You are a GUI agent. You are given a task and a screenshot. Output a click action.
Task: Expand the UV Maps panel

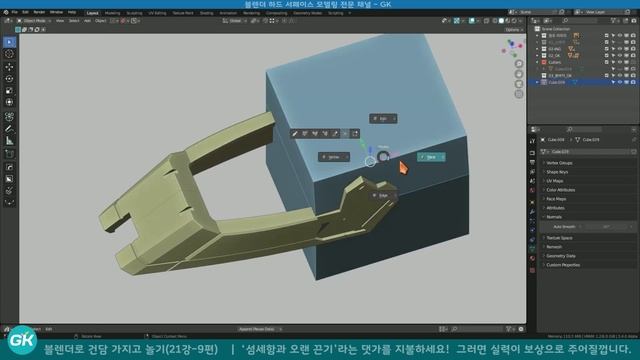point(555,181)
